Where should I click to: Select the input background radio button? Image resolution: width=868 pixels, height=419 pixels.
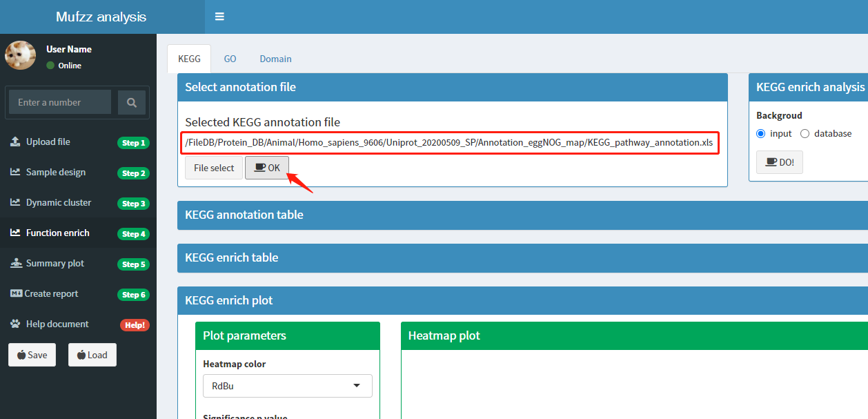[761, 134]
